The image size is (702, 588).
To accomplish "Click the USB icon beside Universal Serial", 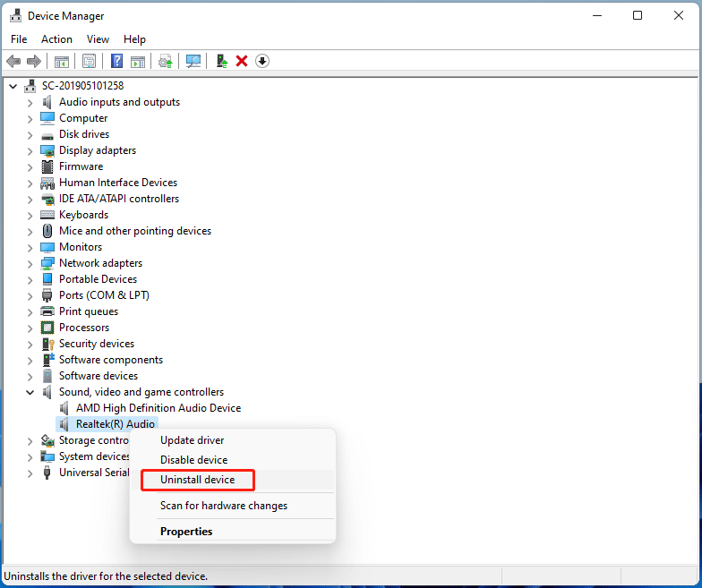I will point(47,473).
